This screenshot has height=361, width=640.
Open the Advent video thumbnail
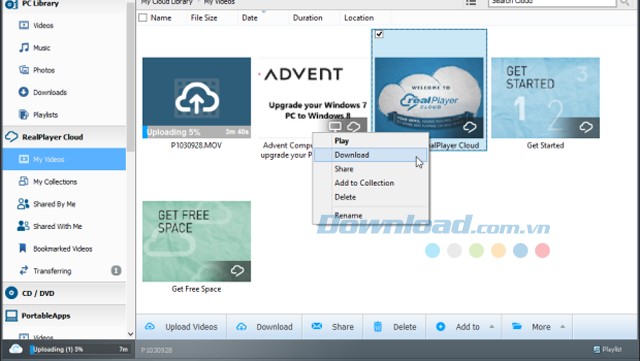(313, 97)
